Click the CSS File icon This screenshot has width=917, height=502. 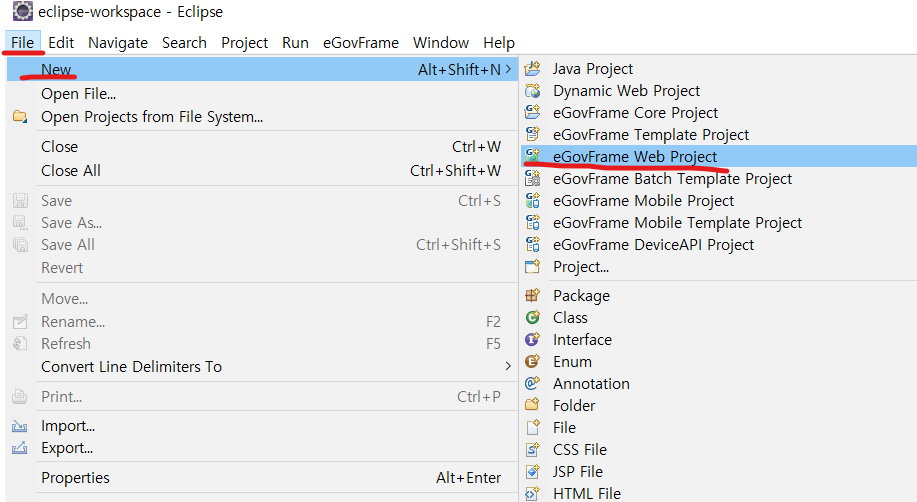[532, 449]
